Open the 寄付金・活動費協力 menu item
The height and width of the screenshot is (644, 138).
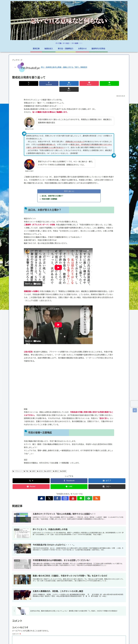click(66, 49)
